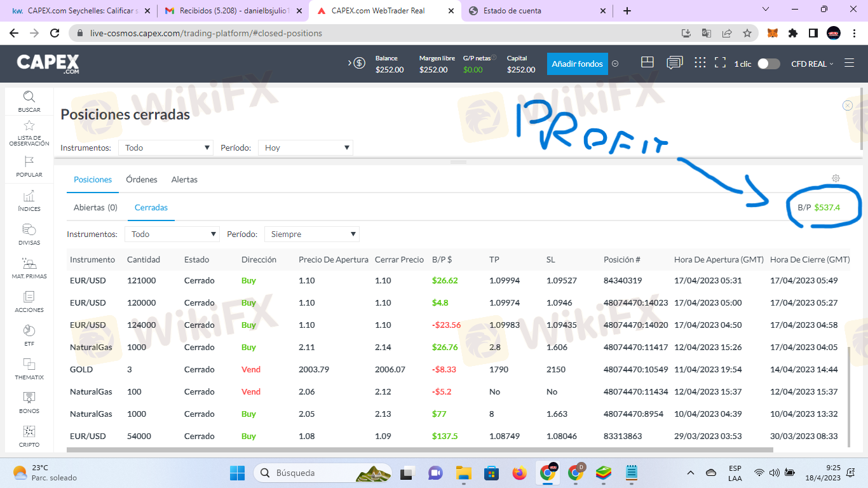
Task: Open the chat messages icon in header
Action: tap(674, 63)
